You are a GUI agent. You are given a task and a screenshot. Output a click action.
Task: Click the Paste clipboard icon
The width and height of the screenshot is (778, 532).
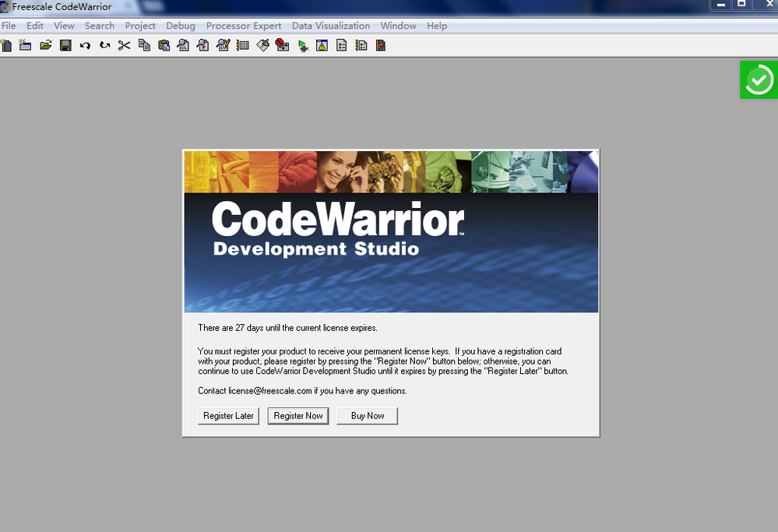click(x=163, y=45)
